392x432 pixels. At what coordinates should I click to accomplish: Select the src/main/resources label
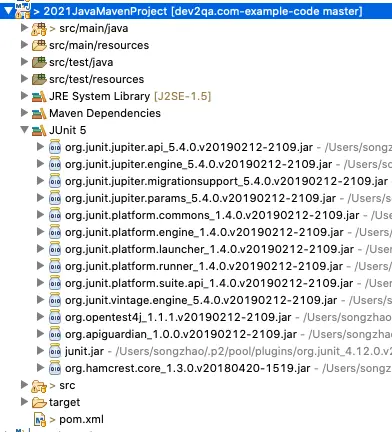pos(99,45)
